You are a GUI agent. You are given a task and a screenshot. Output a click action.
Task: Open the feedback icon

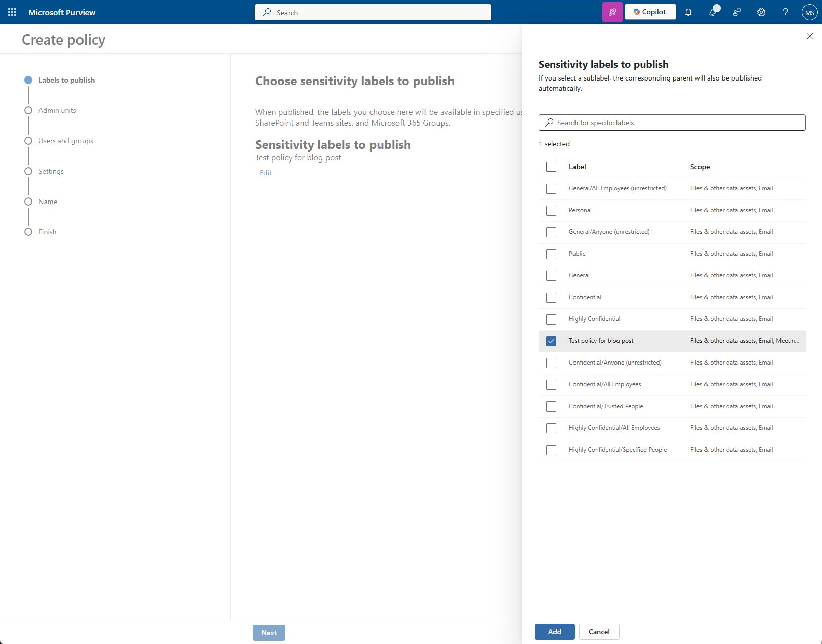(737, 12)
